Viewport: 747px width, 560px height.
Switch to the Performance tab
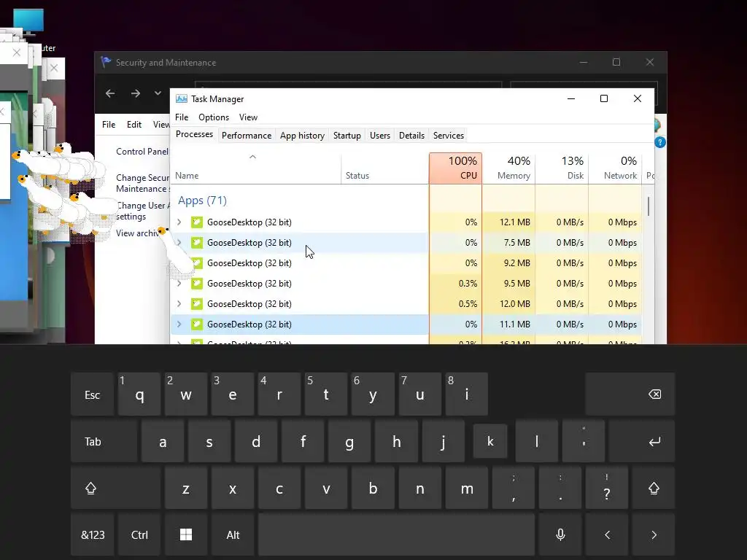click(x=247, y=135)
